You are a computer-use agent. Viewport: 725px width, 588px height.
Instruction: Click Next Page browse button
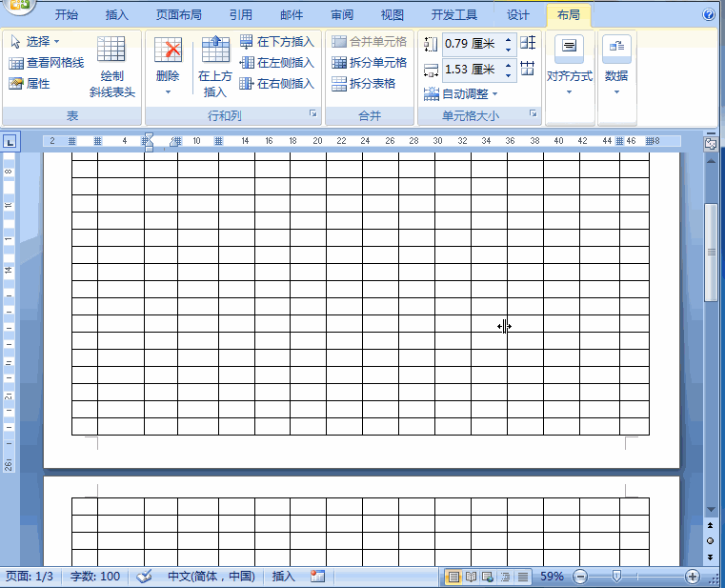711,557
